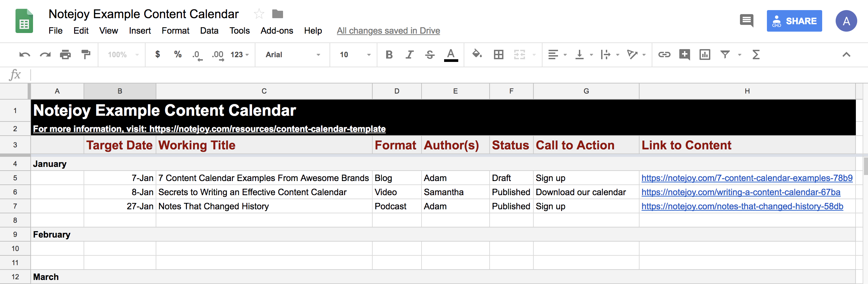Open horizontal align dropdown

click(x=557, y=55)
